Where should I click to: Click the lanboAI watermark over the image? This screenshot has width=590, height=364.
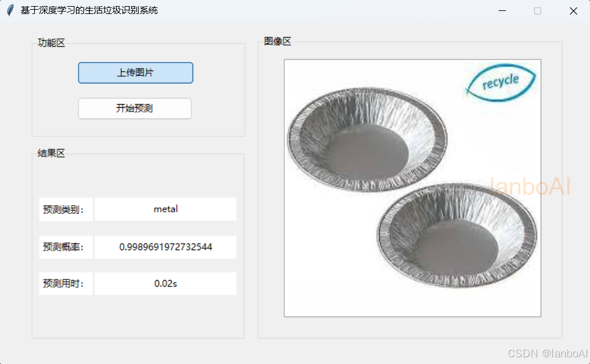click(x=530, y=186)
